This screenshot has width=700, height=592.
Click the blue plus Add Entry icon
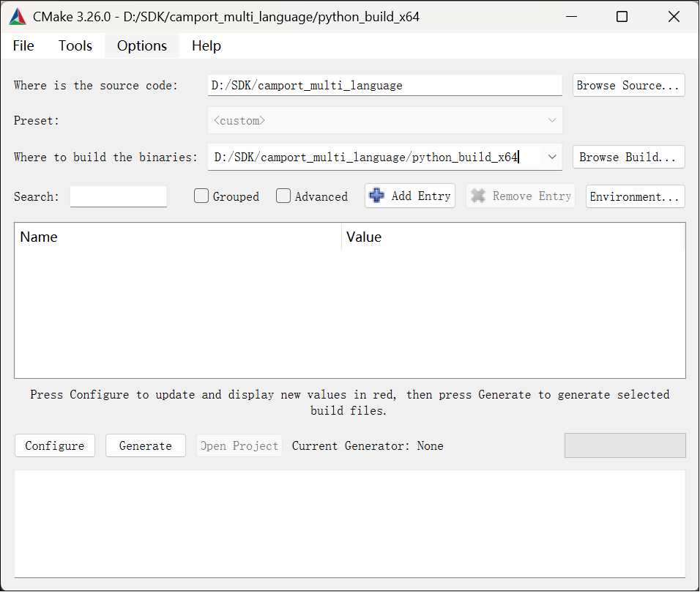(x=377, y=195)
